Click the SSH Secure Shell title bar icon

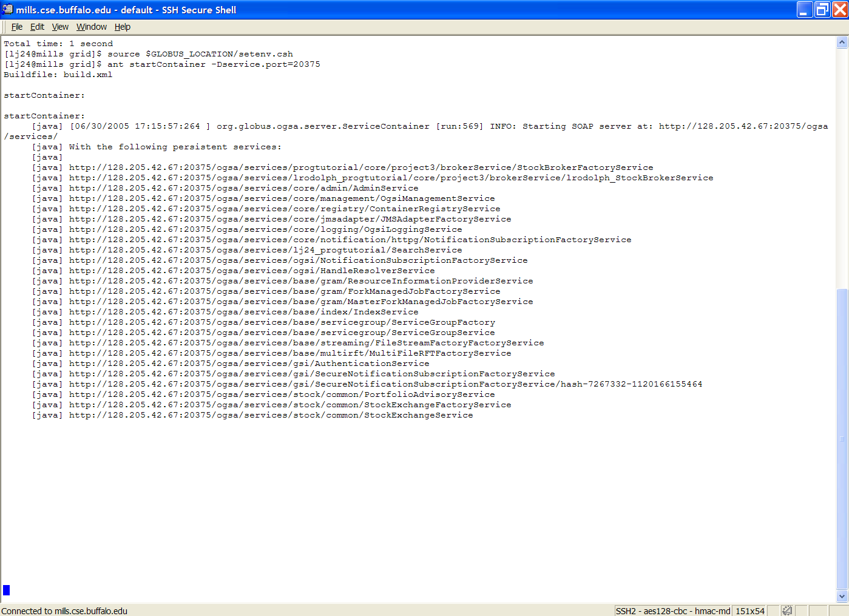[7, 10]
